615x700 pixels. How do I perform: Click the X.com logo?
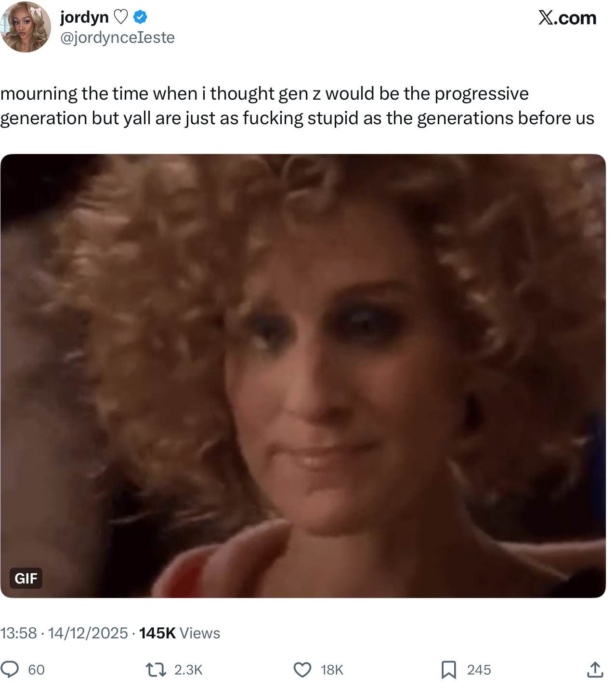point(567,18)
